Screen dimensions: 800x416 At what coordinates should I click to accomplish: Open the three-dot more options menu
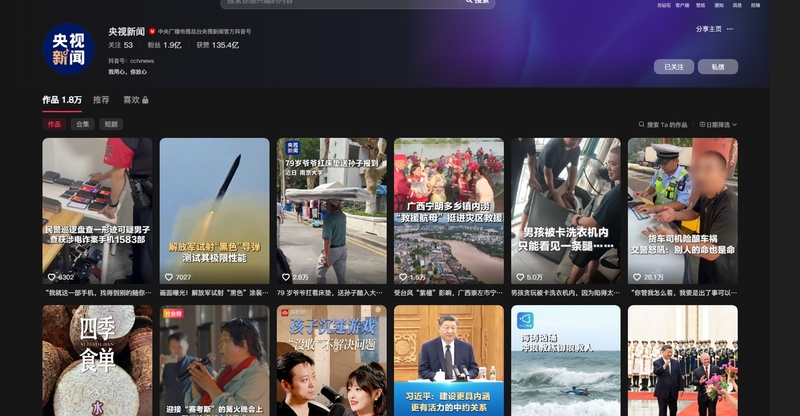(x=730, y=29)
